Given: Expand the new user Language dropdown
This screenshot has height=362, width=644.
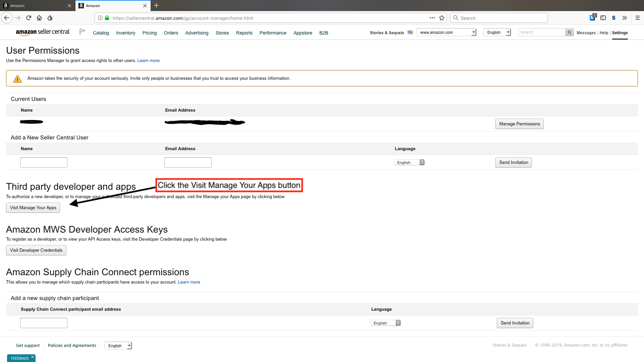Looking at the screenshot, I should click(x=409, y=163).
